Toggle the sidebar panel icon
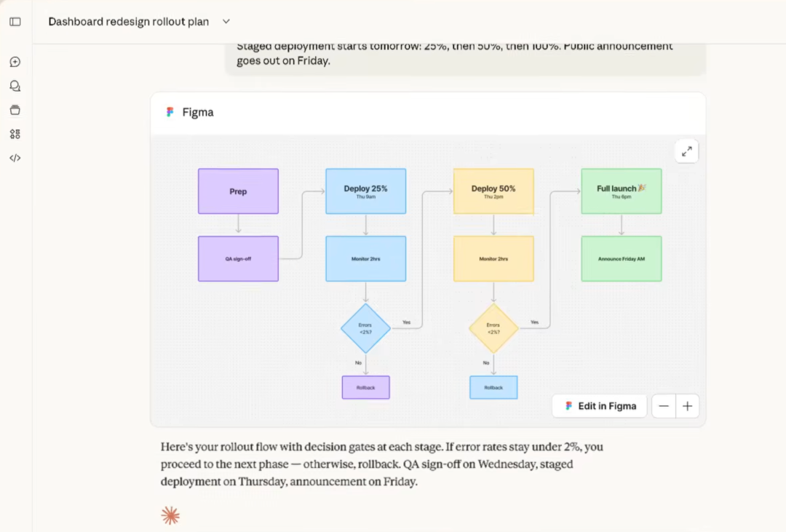This screenshot has width=786, height=532. pos(15,22)
